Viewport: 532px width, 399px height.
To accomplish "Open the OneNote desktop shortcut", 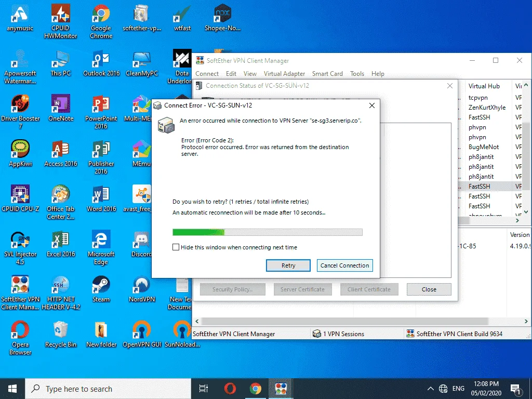I will (x=61, y=109).
